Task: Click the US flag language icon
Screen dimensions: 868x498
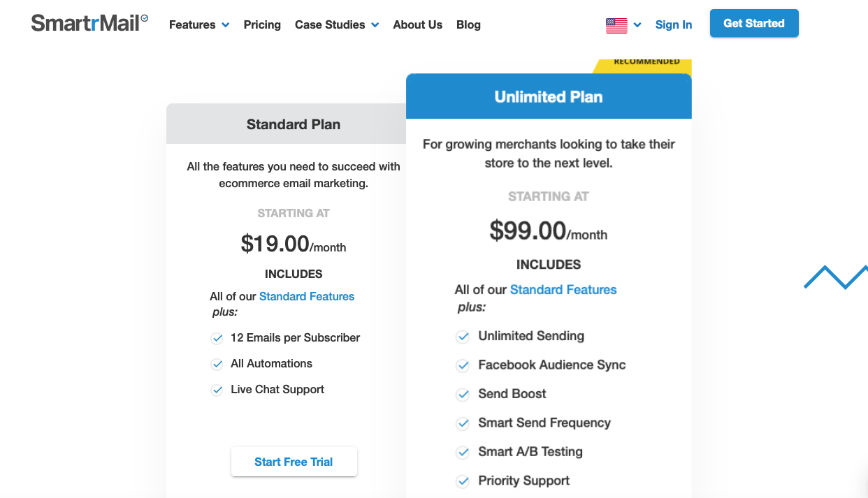Action: point(616,25)
